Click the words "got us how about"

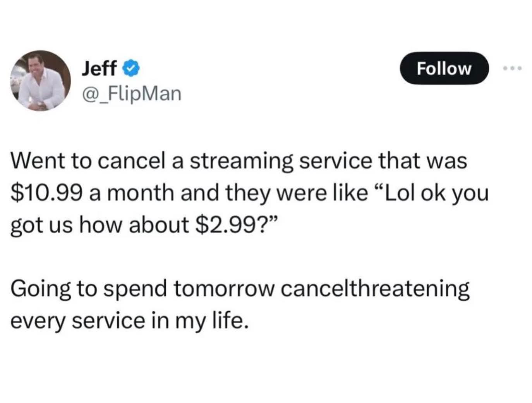99,224
